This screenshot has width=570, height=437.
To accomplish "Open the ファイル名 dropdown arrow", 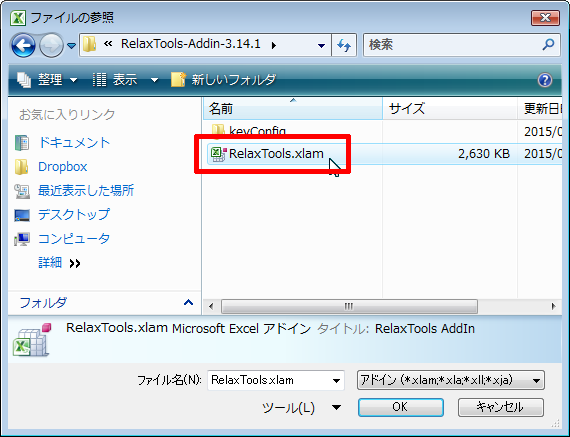I will [x=337, y=381].
